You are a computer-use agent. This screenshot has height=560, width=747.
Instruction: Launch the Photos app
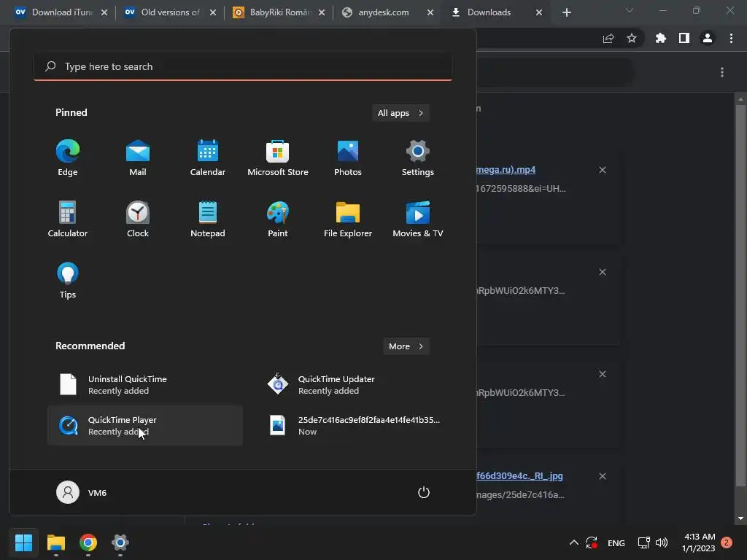(x=348, y=158)
